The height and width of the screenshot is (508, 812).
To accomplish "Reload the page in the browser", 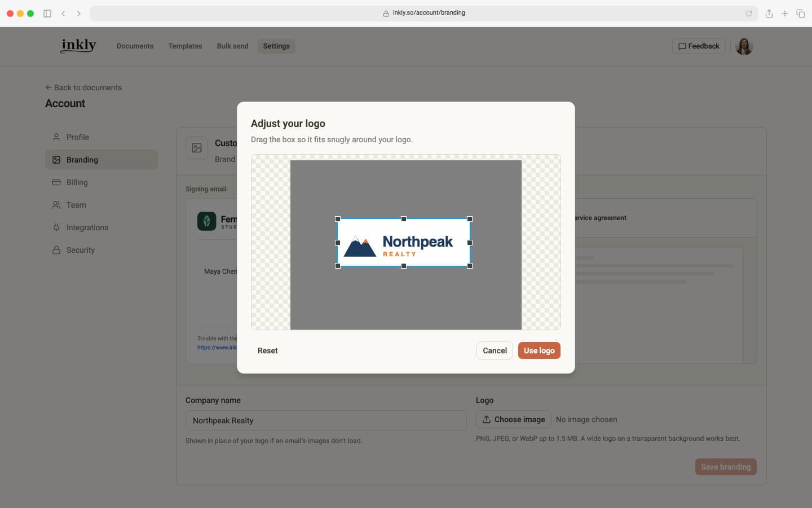I will click(x=749, y=14).
